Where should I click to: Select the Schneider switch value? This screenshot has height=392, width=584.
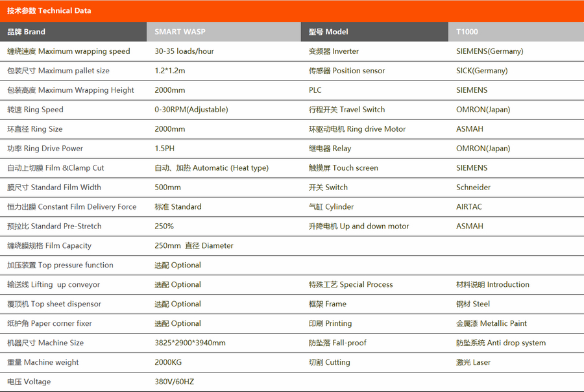473,188
